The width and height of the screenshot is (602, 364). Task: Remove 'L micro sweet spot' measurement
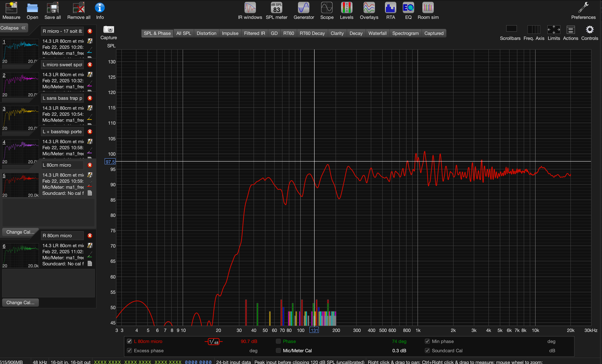[x=90, y=65]
